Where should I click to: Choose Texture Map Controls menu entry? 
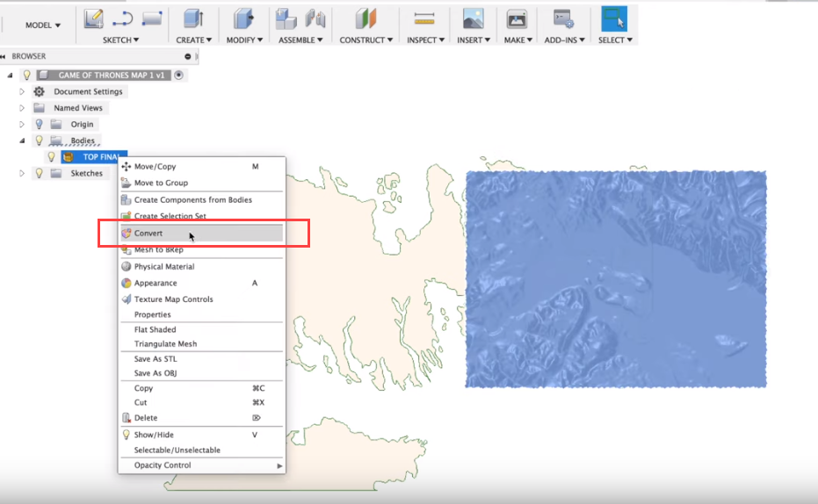click(201, 299)
